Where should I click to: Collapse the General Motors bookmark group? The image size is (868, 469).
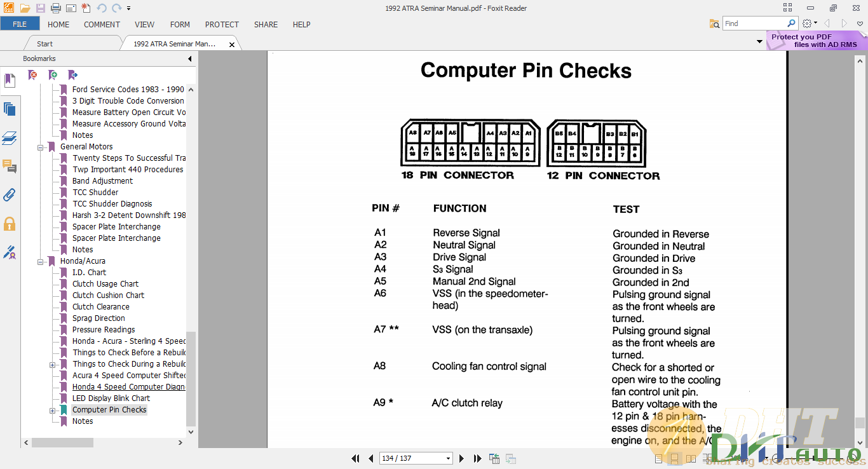(x=41, y=147)
